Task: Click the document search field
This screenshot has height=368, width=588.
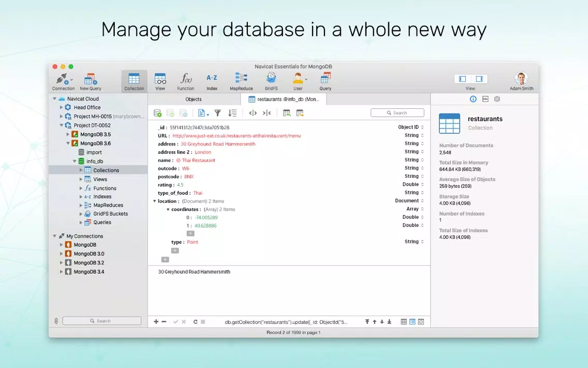Action: pyautogui.click(x=398, y=112)
